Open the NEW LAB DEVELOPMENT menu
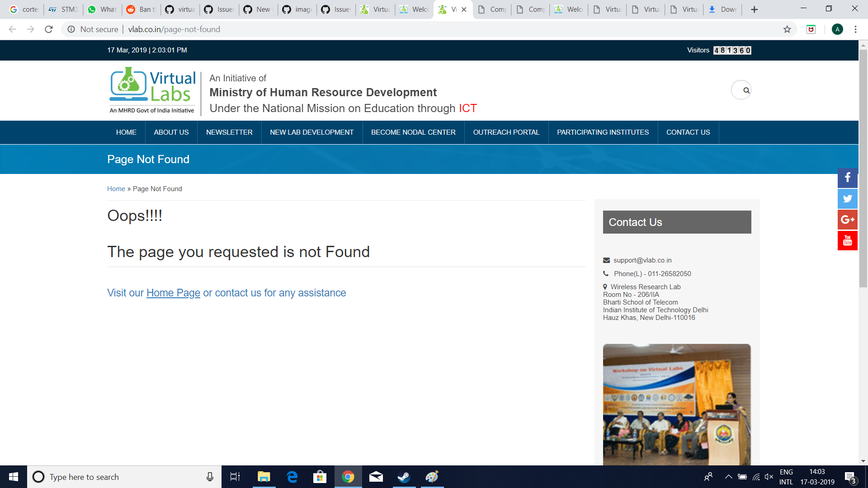Screen dimensions: 868x488 311,132
